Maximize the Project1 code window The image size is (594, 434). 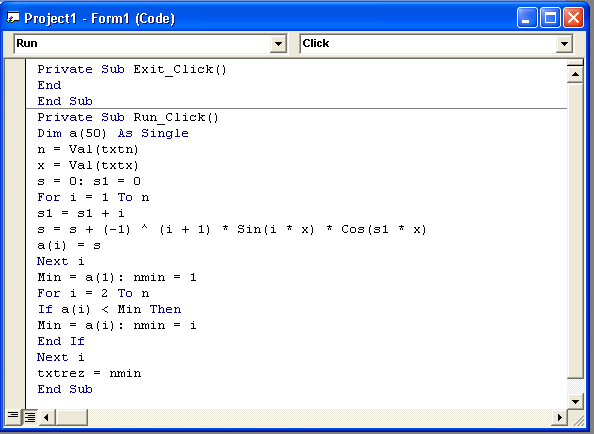coord(550,18)
